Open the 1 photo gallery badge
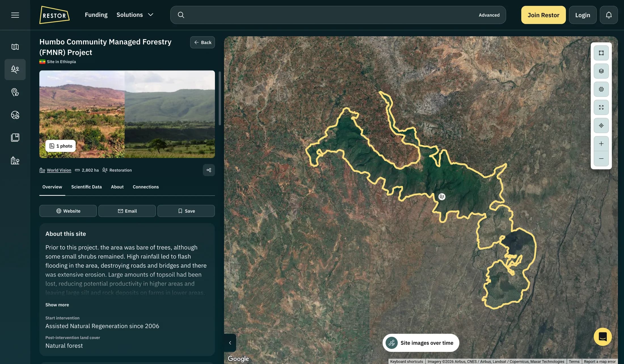 60,146
